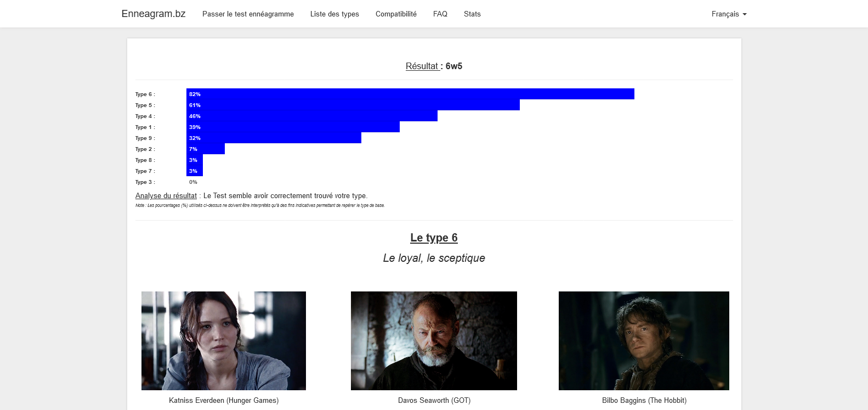Click the 'Type 5 :' label
The image size is (868, 410).
(x=145, y=105)
